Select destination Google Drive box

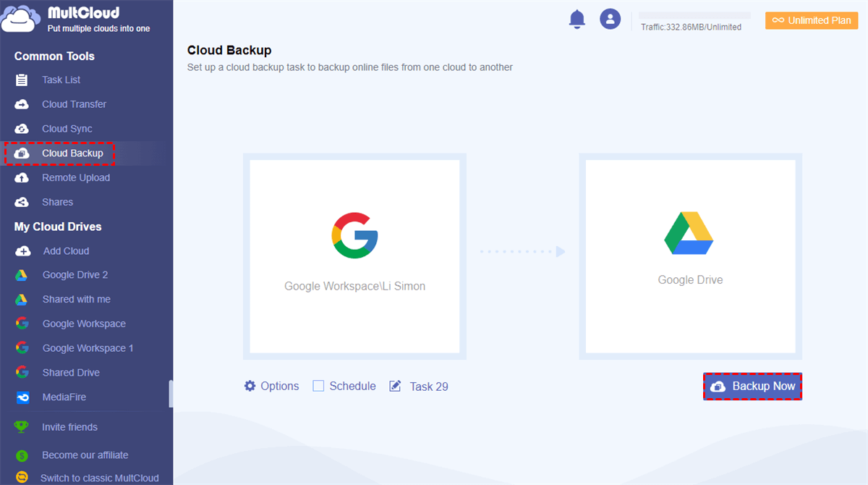click(x=691, y=256)
